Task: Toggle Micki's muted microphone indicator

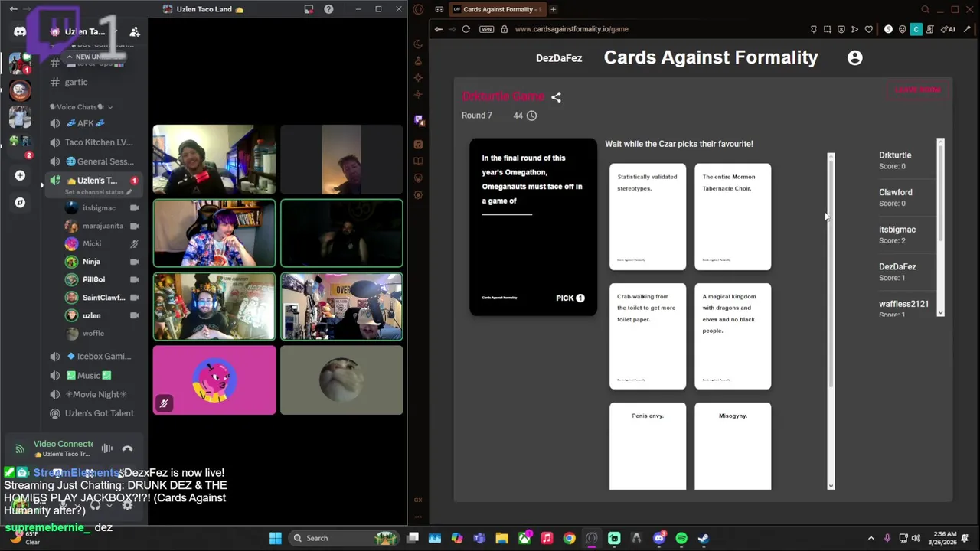Action: point(135,243)
